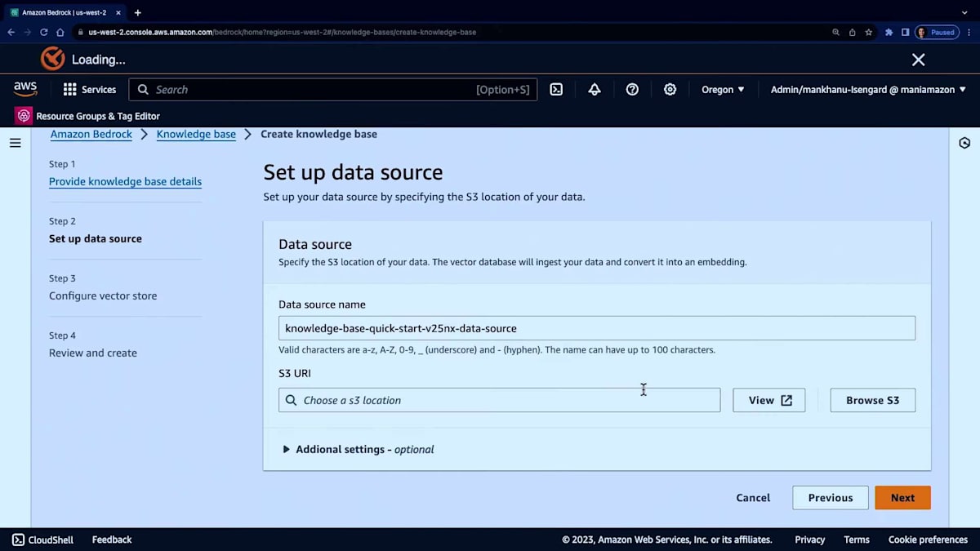
Task: Open the notifications bell
Action: (x=595, y=90)
